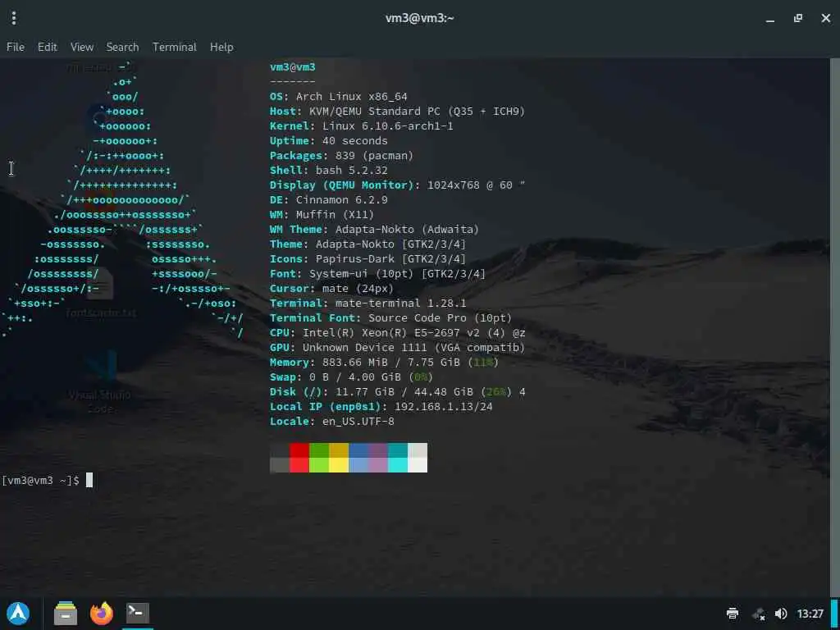The image size is (840, 630).
Task: Click the 'Shell: bash 5.2.32' line
Action: pyautogui.click(x=328, y=170)
